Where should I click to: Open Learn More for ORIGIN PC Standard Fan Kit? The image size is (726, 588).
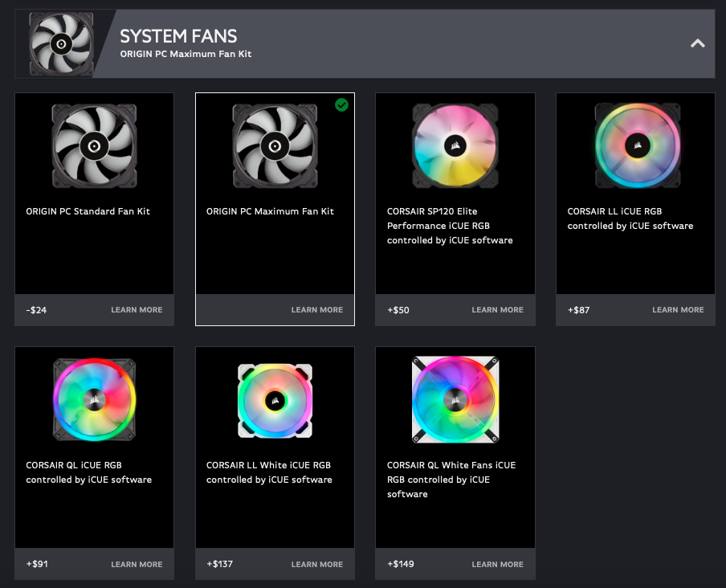click(137, 309)
